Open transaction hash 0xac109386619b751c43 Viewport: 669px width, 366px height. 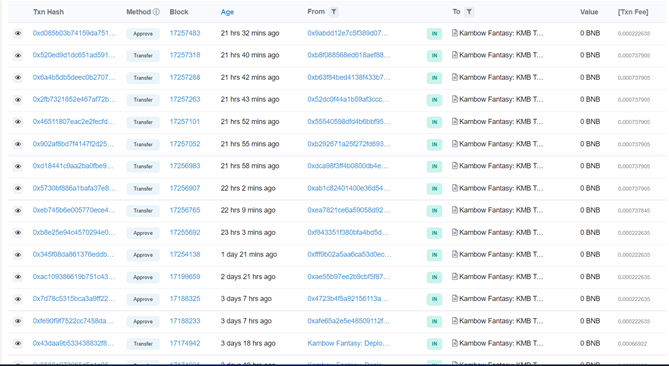tap(74, 277)
